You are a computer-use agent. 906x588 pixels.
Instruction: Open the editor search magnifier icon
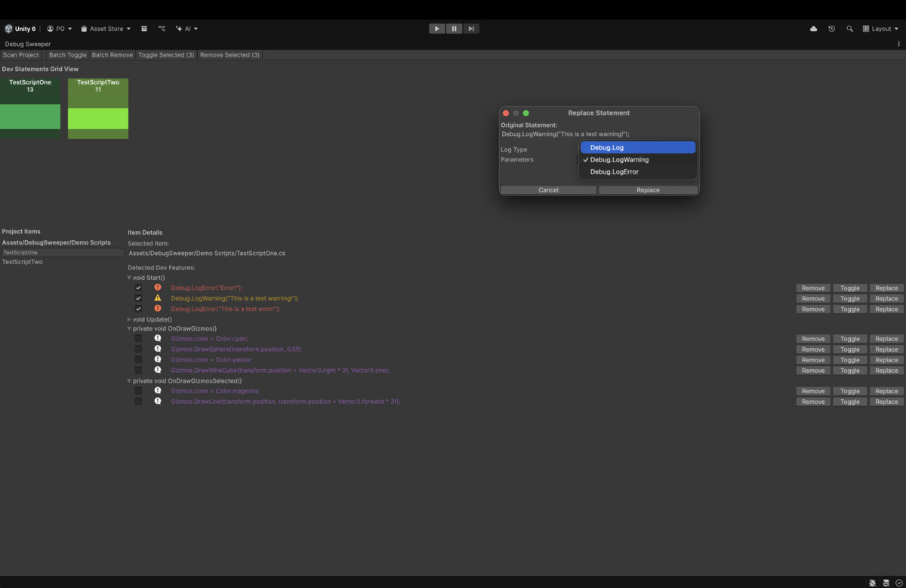849,29
